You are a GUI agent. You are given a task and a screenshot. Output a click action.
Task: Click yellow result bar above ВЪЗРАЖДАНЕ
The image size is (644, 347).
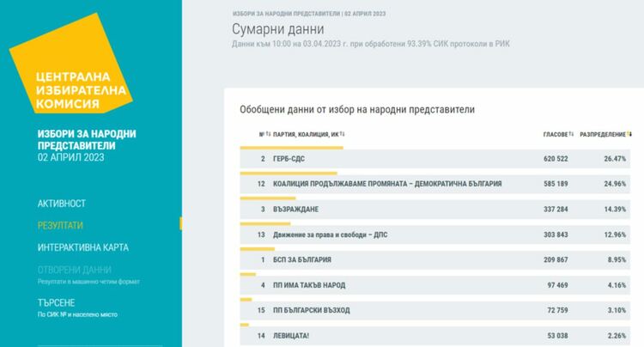tap(268, 198)
